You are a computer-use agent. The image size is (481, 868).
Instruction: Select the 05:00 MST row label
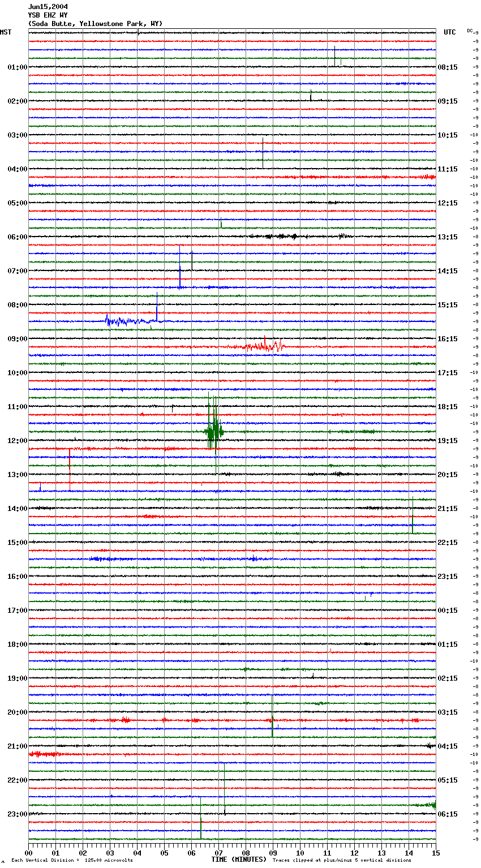(x=18, y=203)
